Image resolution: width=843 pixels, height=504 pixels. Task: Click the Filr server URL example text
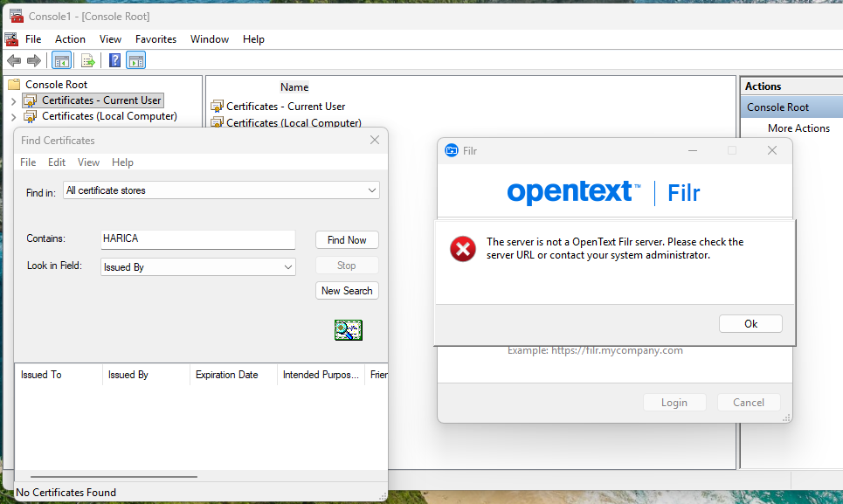pos(595,351)
